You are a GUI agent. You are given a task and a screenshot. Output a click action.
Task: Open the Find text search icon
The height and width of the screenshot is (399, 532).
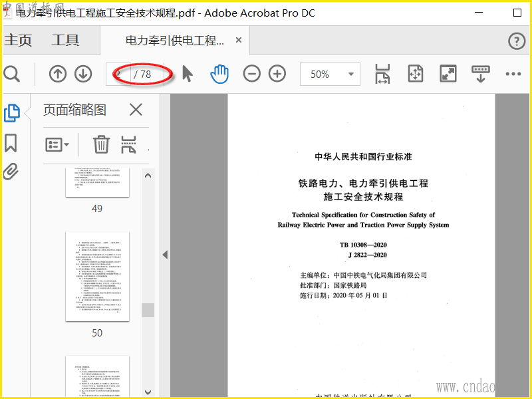pos(11,74)
